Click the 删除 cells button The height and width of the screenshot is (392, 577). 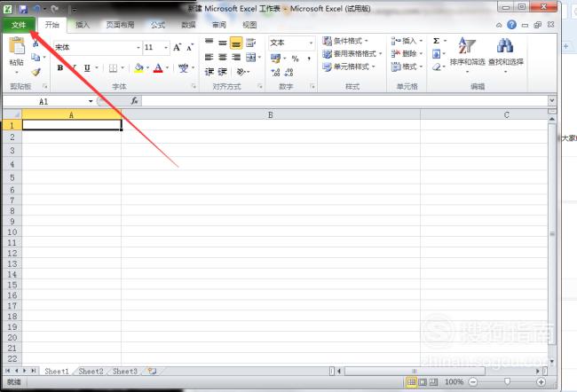(x=404, y=54)
